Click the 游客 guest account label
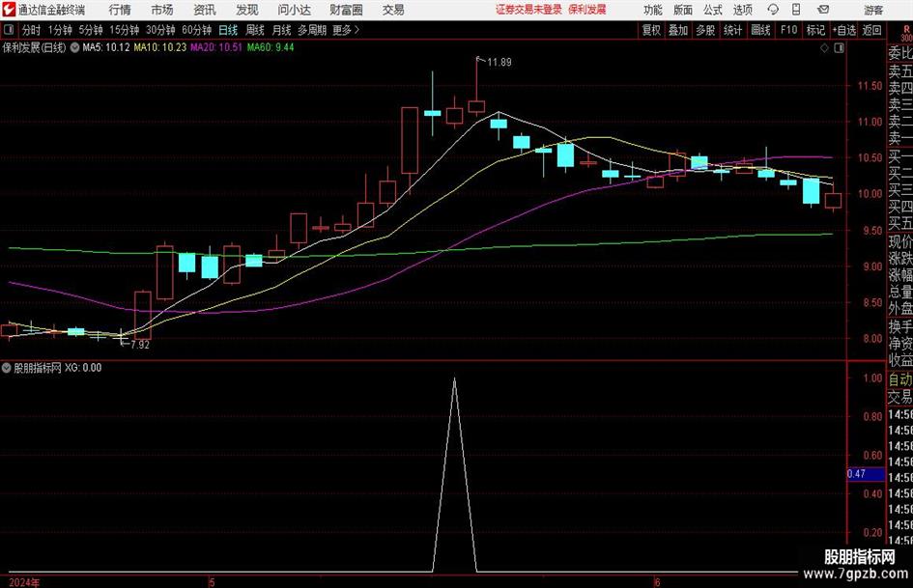Screen dimensions: 913x588 pyautogui.click(x=873, y=10)
